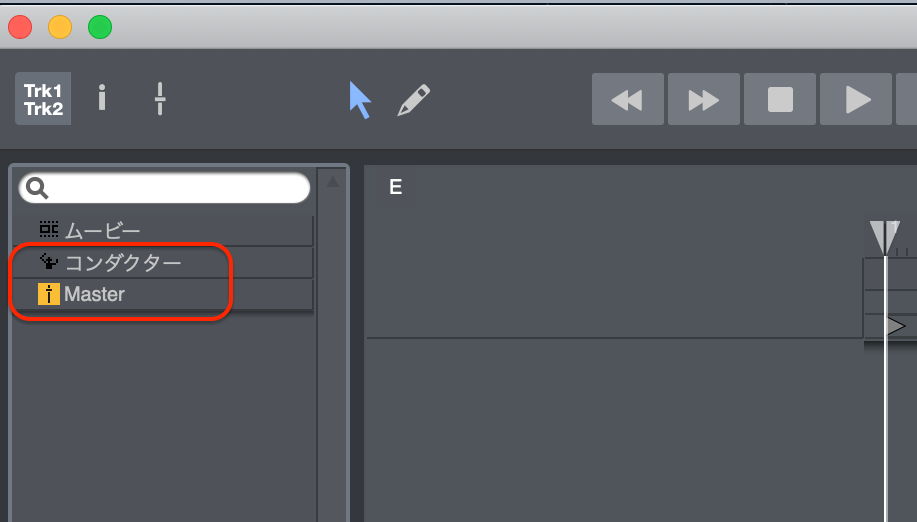Click the yellow Master track icon
Image resolution: width=917 pixels, height=522 pixels.
49,294
